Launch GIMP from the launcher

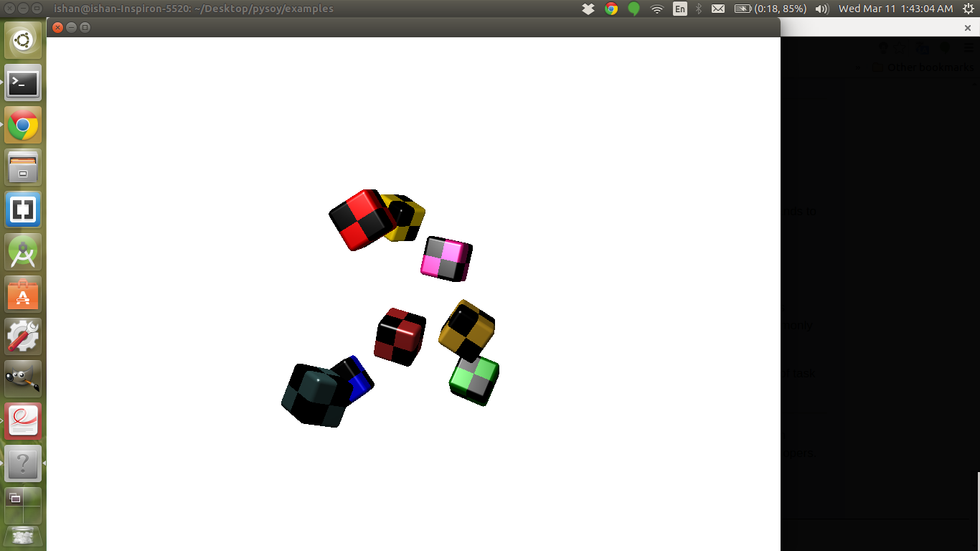tap(23, 380)
